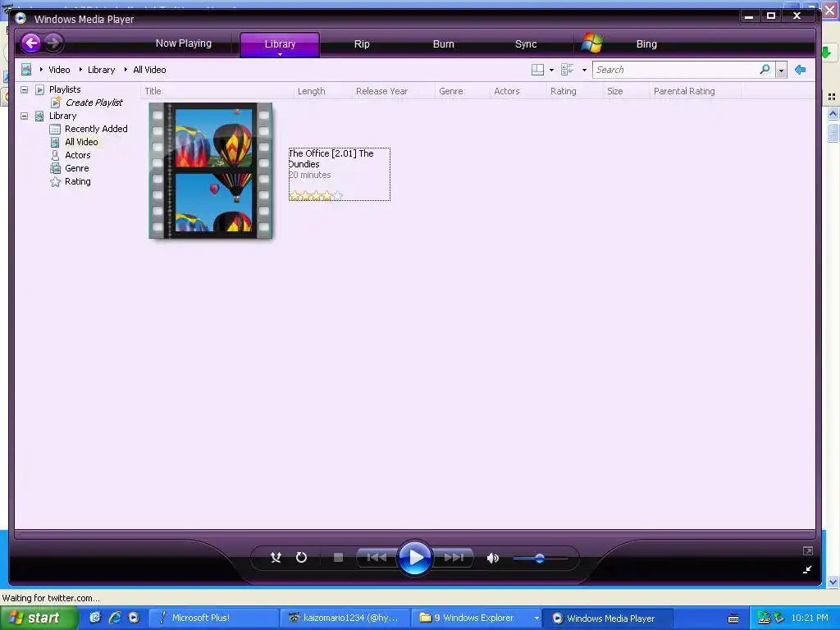Open the Burn tab

[x=443, y=44]
